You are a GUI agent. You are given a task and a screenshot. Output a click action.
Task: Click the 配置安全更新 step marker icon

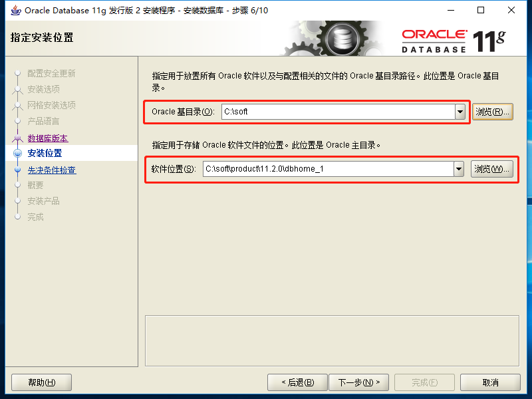click(x=18, y=73)
